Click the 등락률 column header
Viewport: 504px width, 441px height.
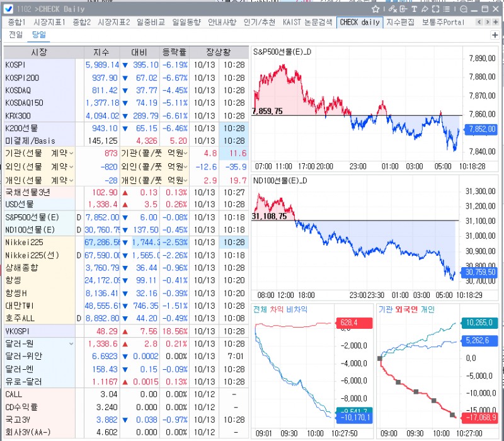tap(175, 52)
